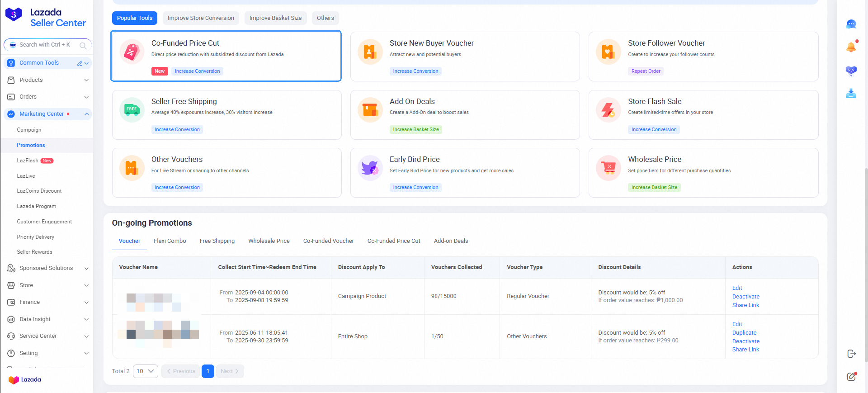Select the Improve Store Conversion tab
Viewport: 868px width, 393px height.
[201, 18]
